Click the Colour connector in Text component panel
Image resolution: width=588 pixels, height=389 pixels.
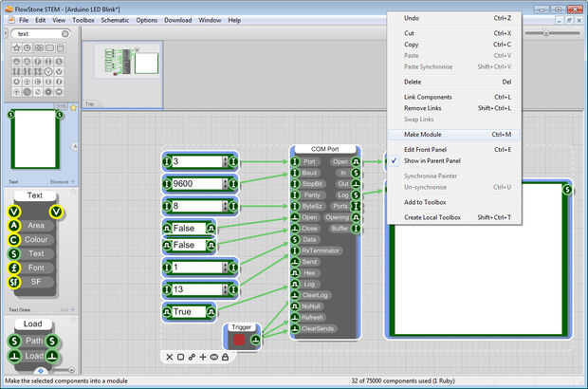[14, 240]
